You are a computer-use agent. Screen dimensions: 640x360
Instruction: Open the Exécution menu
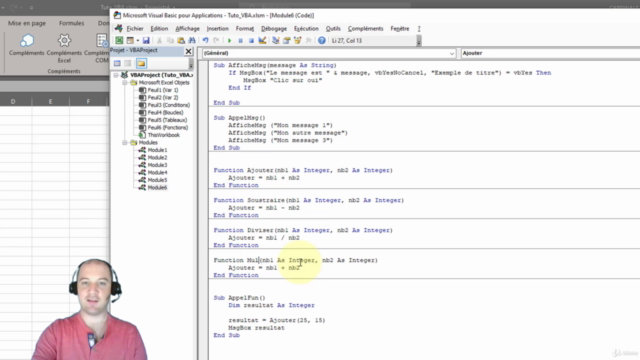click(x=306, y=29)
